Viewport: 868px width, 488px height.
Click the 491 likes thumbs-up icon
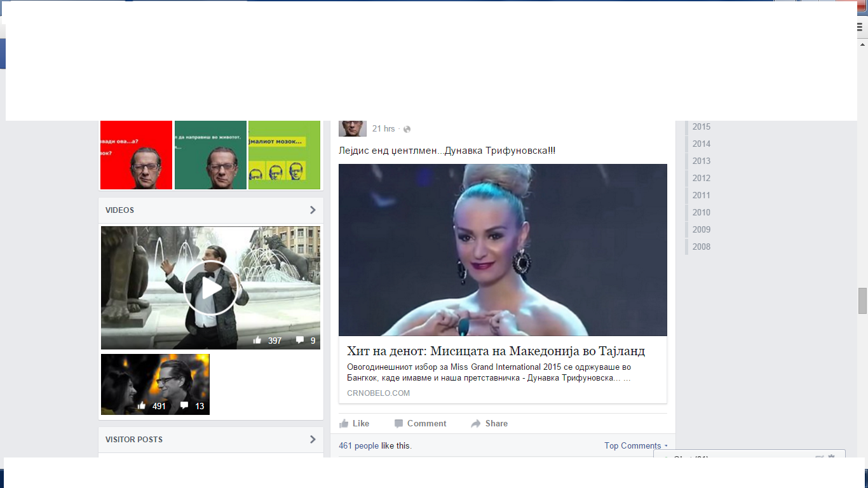click(x=142, y=406)
